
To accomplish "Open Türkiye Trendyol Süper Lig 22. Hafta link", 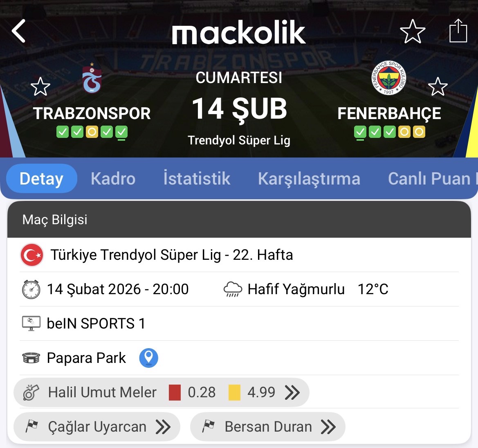I will tap(172, 255).
